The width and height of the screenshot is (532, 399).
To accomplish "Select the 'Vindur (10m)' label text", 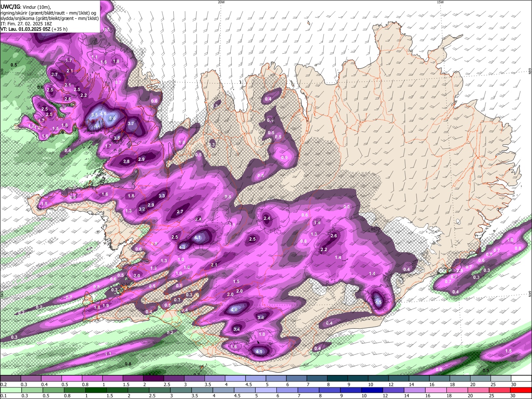I will [x=36, y=7].
